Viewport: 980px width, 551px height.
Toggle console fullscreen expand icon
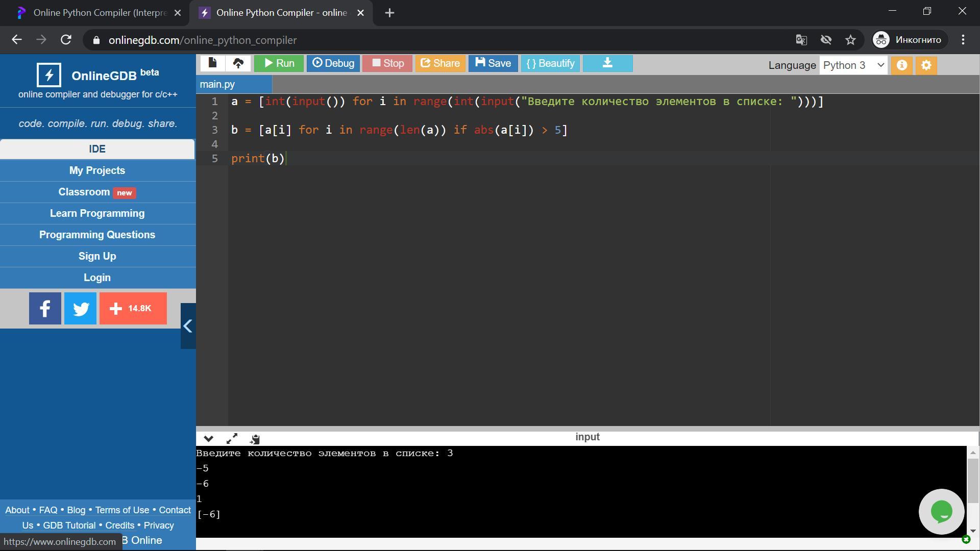point(232,439)
